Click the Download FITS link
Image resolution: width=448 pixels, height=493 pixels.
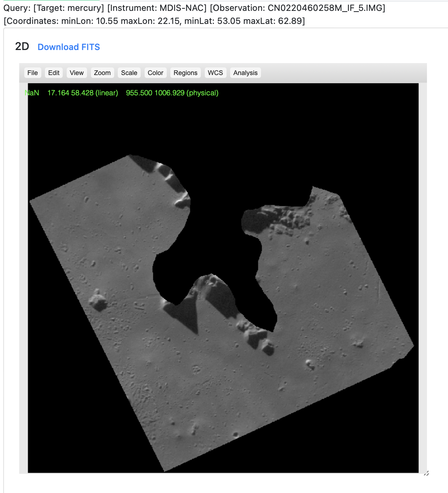point(69,47)
